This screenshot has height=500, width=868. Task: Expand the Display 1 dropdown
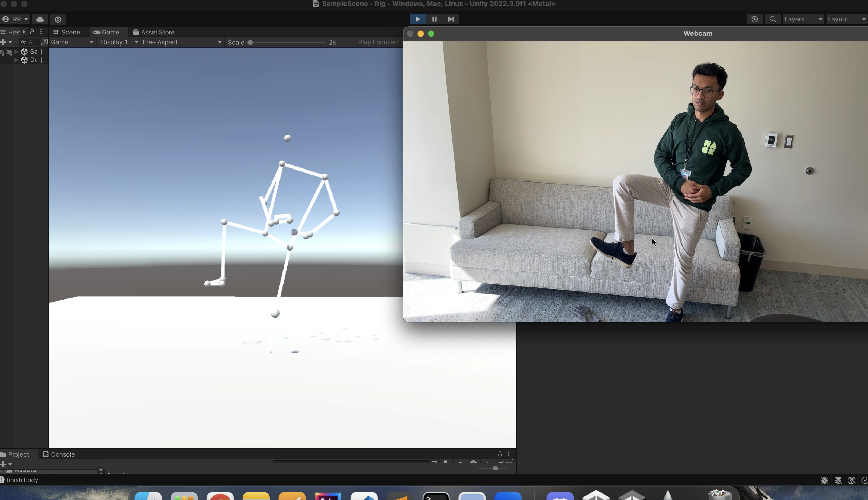click(119, 42)
